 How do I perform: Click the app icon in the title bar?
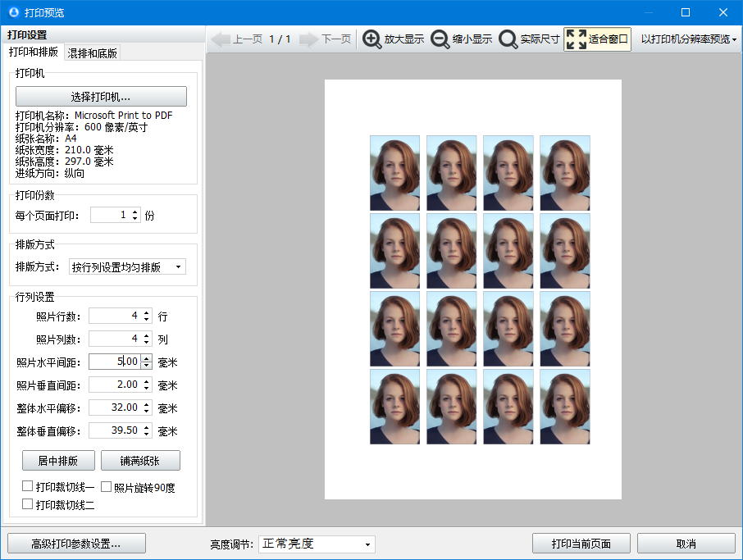(14, 12)
